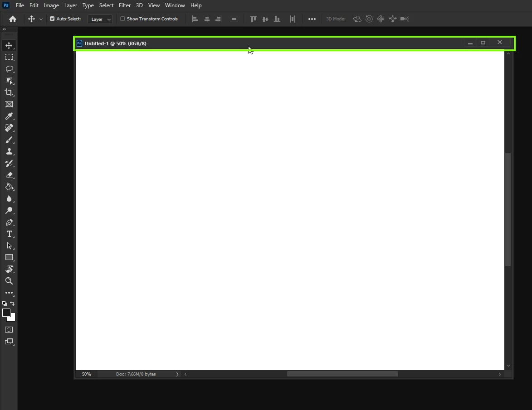Viewport: 532px width, 410px height.
Task: Align vertical centers in options bar
Action: (265, 19)
